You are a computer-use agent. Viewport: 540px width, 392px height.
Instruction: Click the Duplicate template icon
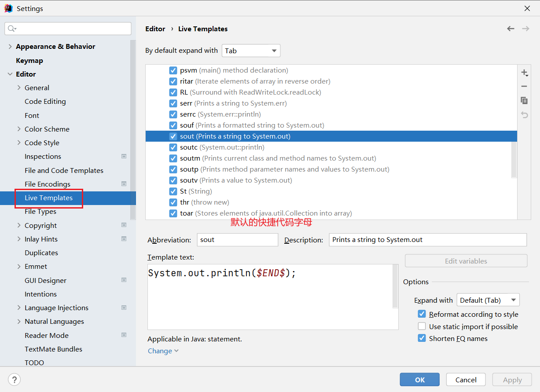tap(524, 100)
